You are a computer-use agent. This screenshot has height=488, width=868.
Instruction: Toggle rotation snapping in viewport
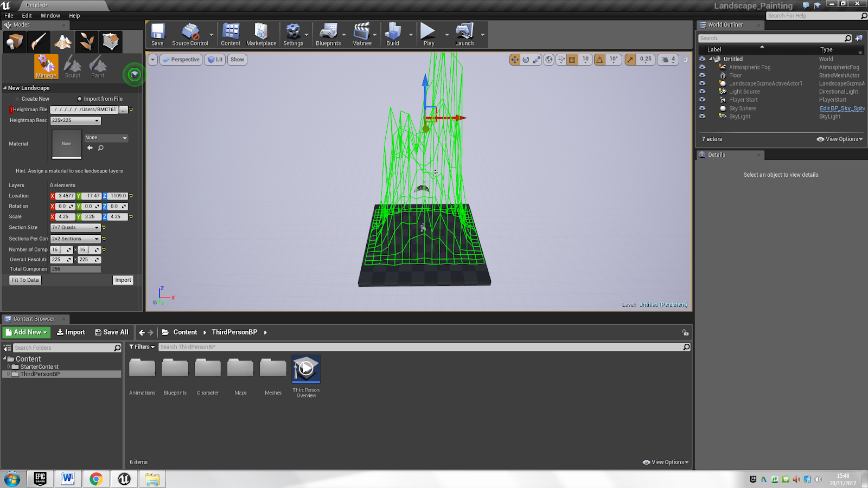(x=599, y=60)
